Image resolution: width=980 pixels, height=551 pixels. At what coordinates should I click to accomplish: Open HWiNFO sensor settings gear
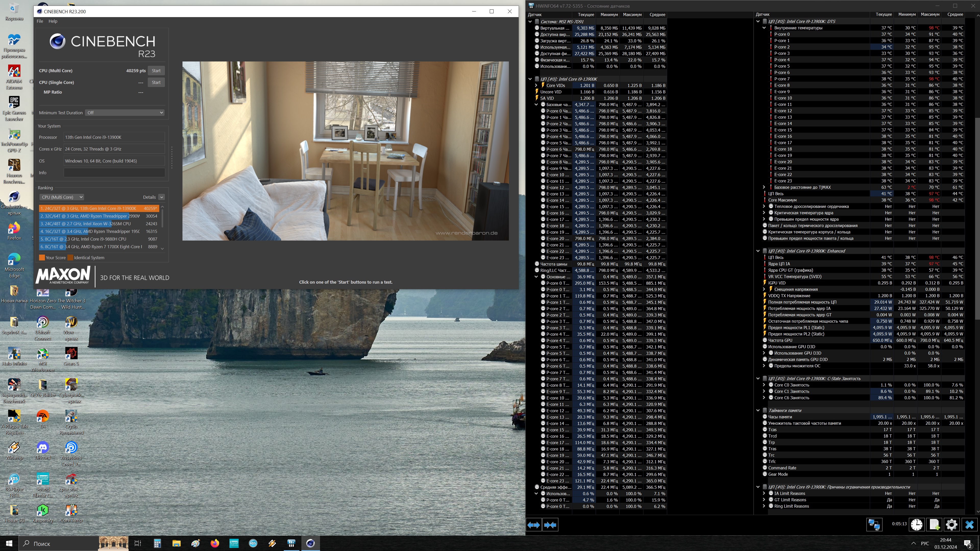tap(951, 525)
